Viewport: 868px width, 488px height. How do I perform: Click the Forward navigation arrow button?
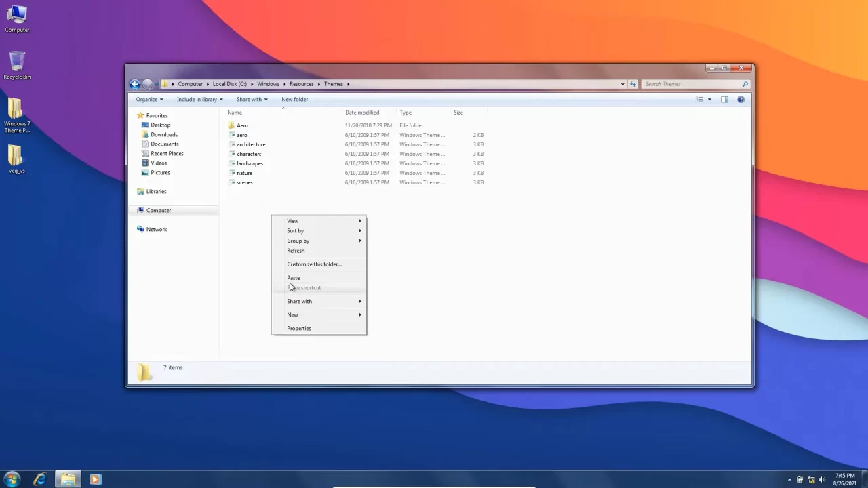coord(147,84)
